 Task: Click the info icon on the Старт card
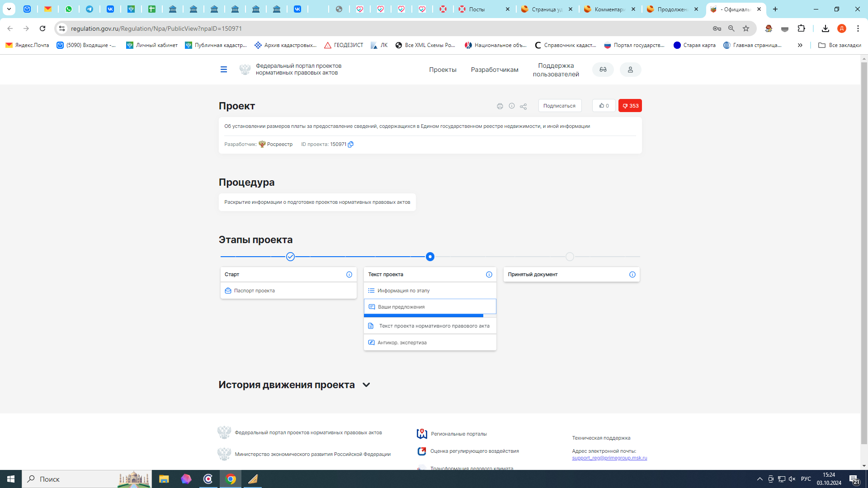click(x=349, y=274)
